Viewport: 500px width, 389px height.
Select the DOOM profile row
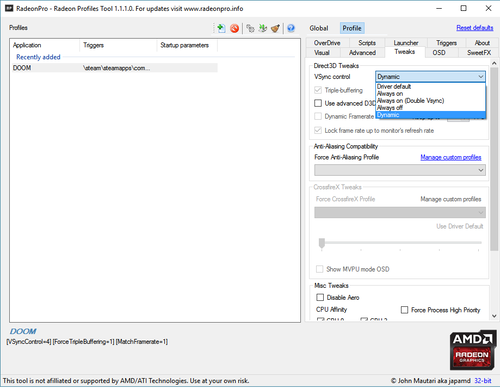115,68
